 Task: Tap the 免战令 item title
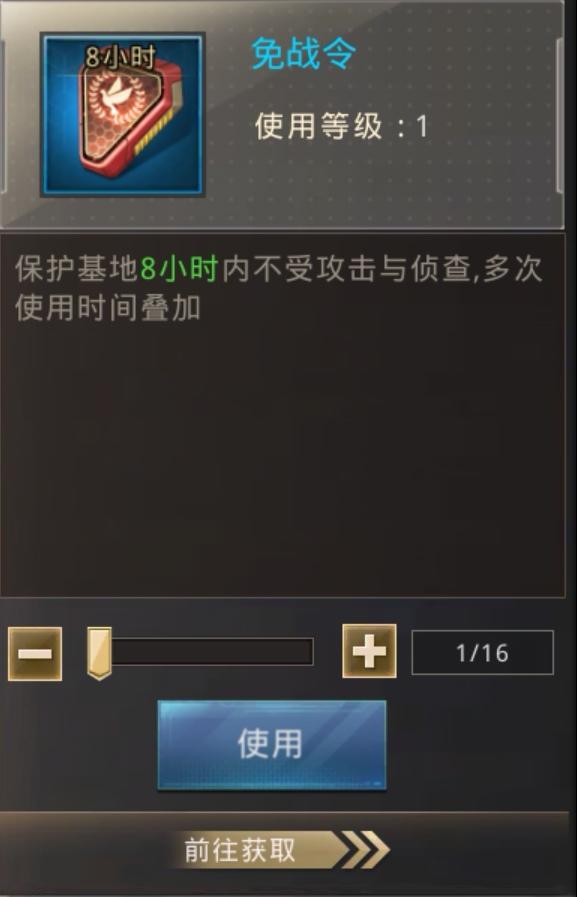[303, 54]
